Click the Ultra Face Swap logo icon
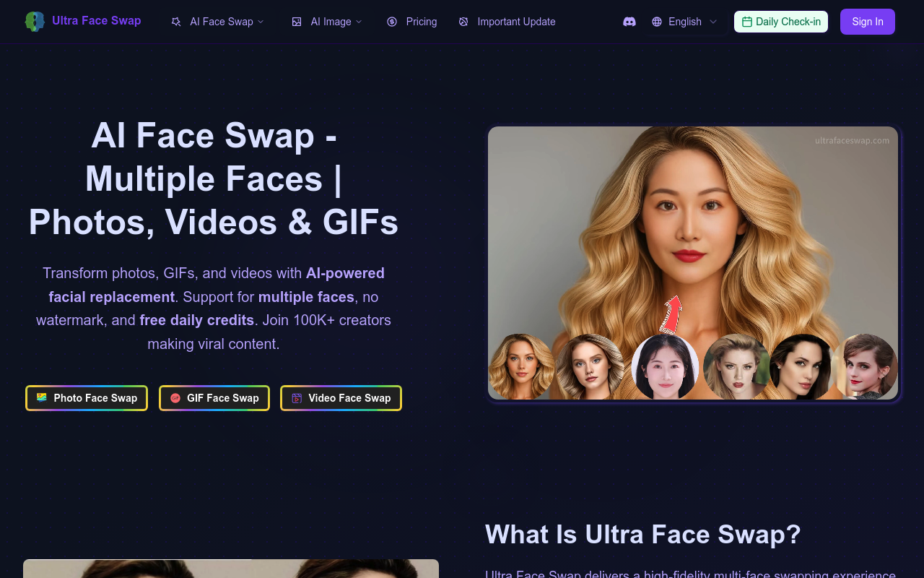924x578 pixels. [x=34, y=21]
